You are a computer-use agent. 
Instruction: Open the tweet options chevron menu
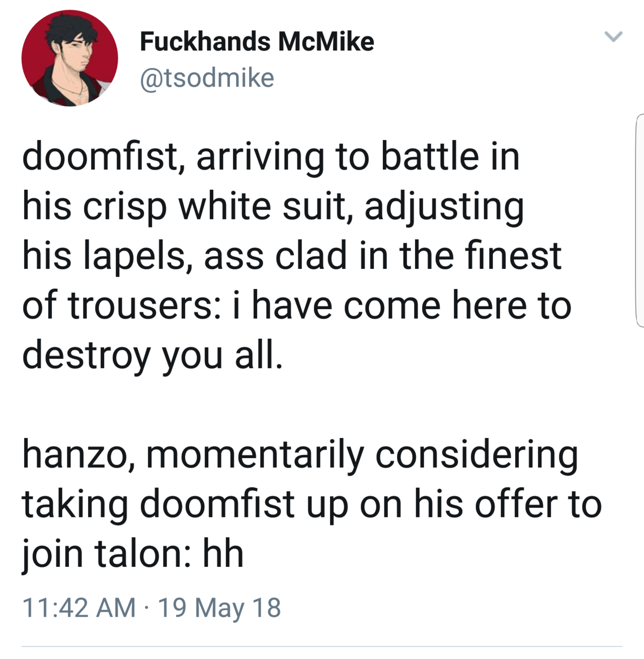[613, 37]
